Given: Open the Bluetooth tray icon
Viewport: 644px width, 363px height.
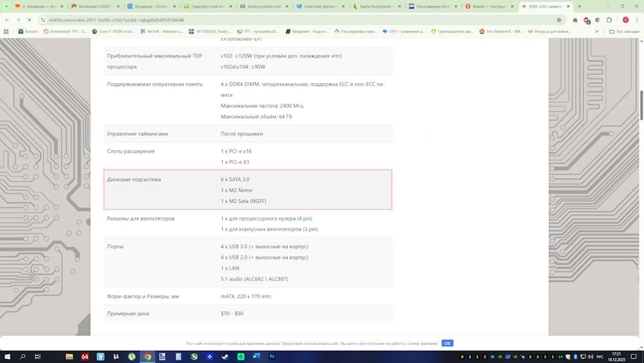Looking at the screenshot, I should point(575,357).
